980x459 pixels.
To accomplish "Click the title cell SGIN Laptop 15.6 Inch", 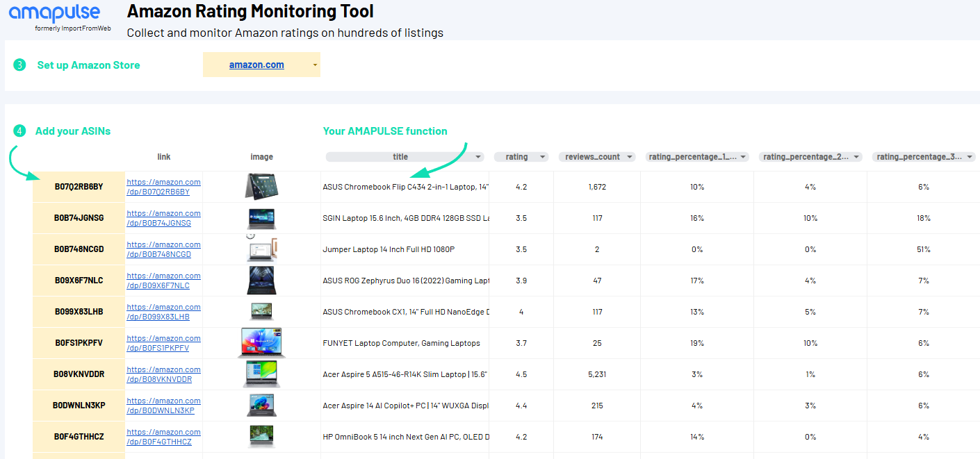I will point(405,218).
